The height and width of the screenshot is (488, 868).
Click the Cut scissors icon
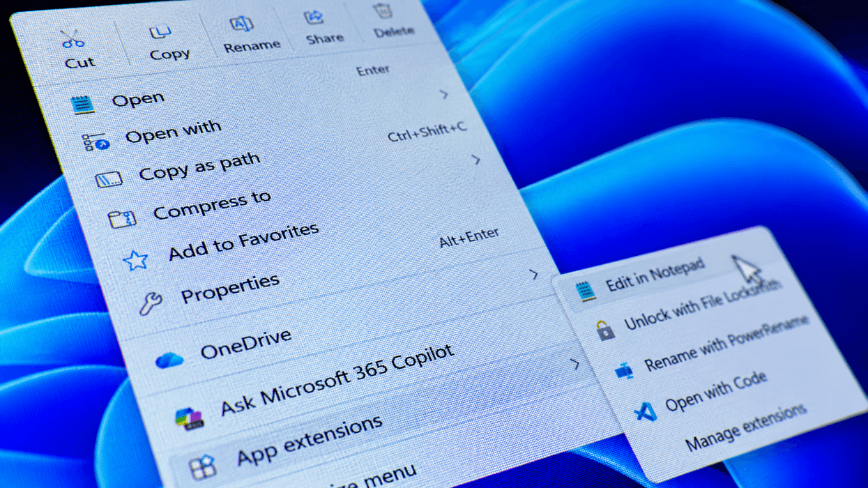(72, 39)
